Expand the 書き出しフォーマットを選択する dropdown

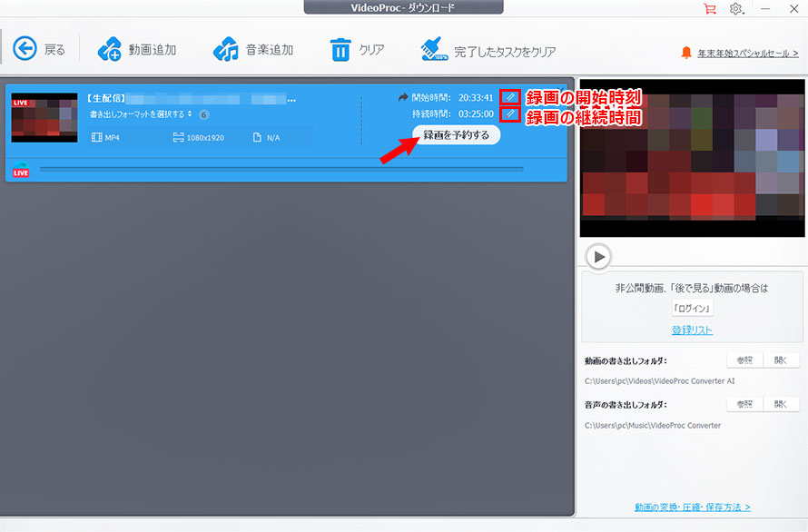point(141,113)
